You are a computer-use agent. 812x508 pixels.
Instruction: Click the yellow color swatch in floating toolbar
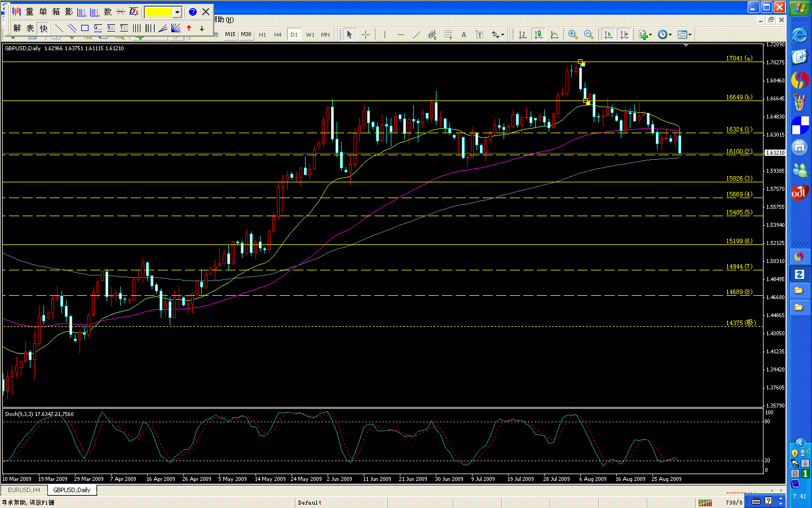click(x=159, y=12)
